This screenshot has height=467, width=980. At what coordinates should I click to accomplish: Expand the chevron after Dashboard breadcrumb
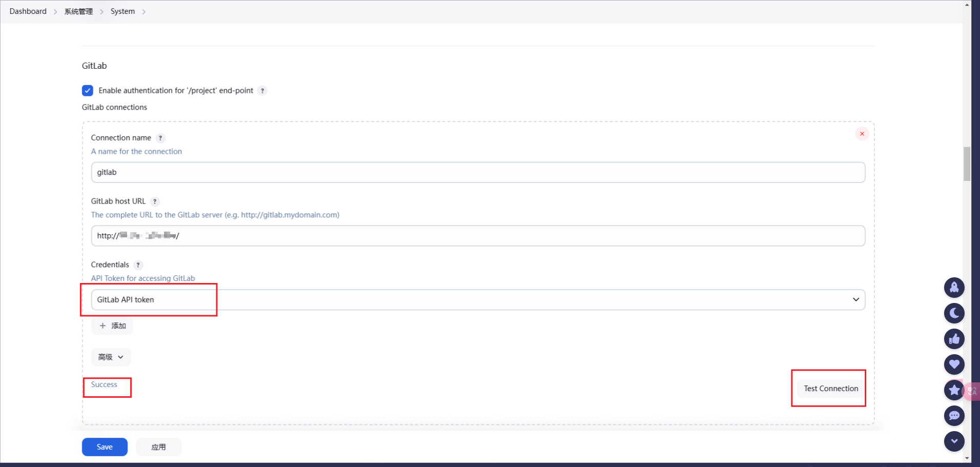pyautogui.click(x=55, y=12)
